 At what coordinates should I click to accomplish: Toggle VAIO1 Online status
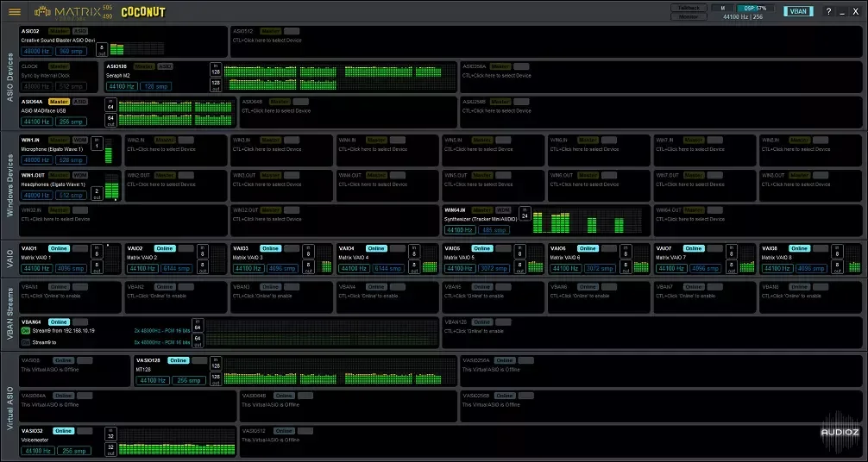click(59, 248)
